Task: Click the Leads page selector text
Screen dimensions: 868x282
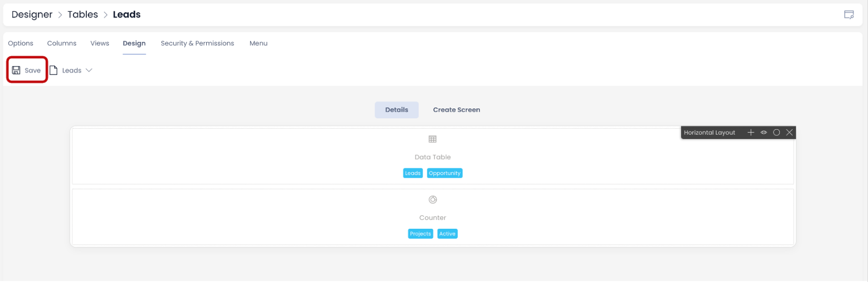Action: pos(72,71)
